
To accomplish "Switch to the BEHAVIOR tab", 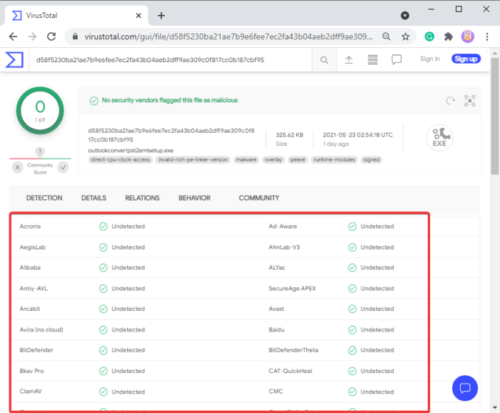I will point(194,198).
